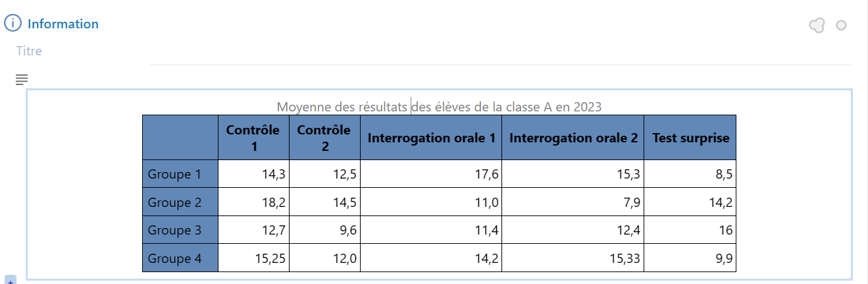Click the cell with value 16
Viewport: 868px width, 284px height.
click(690, 230)
